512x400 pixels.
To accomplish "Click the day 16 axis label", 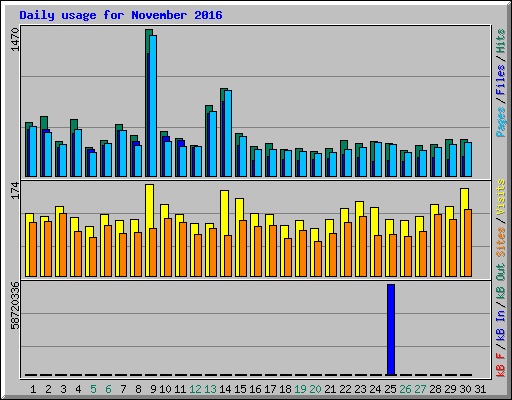I will tap(255, 389).
